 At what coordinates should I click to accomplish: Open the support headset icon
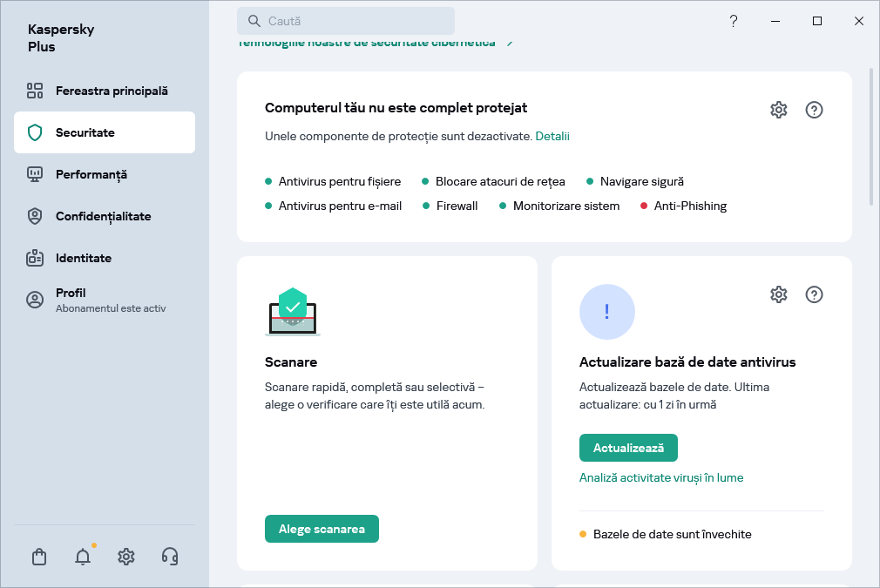point(169,556)
